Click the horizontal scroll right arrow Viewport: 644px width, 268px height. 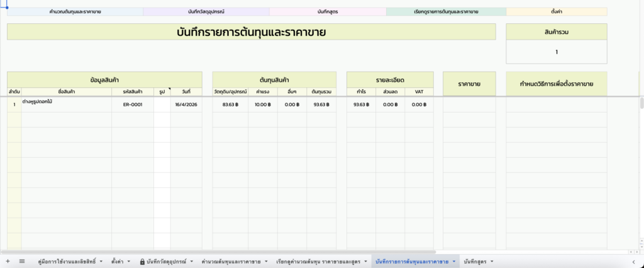pos(637,252)
